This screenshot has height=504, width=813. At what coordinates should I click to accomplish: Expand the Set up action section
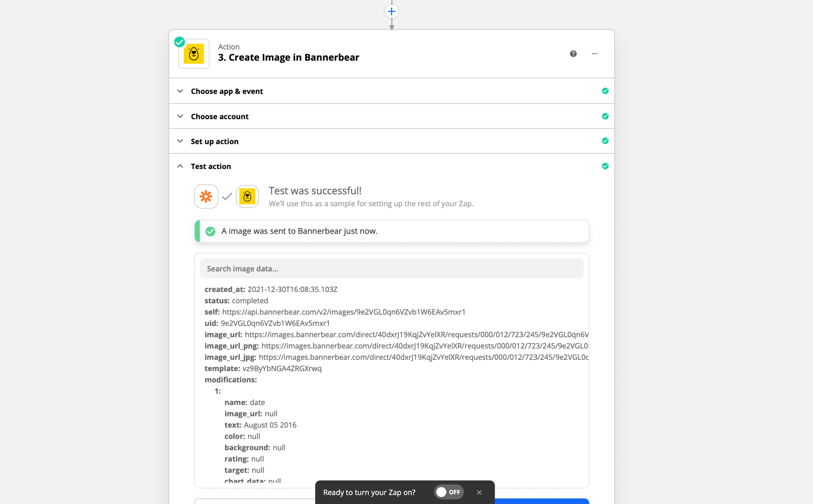click(x=215, y=141)
